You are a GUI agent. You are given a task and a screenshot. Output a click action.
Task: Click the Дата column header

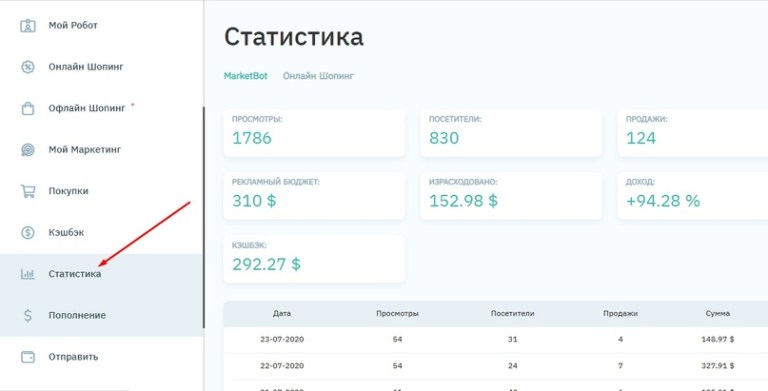(282, 314)
